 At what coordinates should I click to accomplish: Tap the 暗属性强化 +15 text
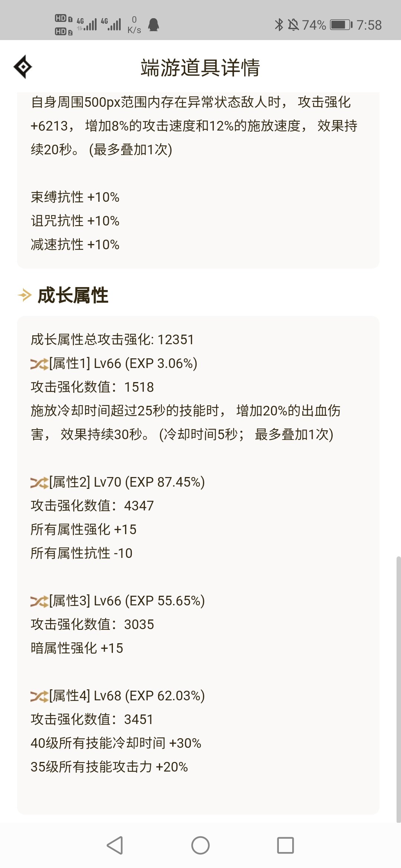click(x=77, y=648)
